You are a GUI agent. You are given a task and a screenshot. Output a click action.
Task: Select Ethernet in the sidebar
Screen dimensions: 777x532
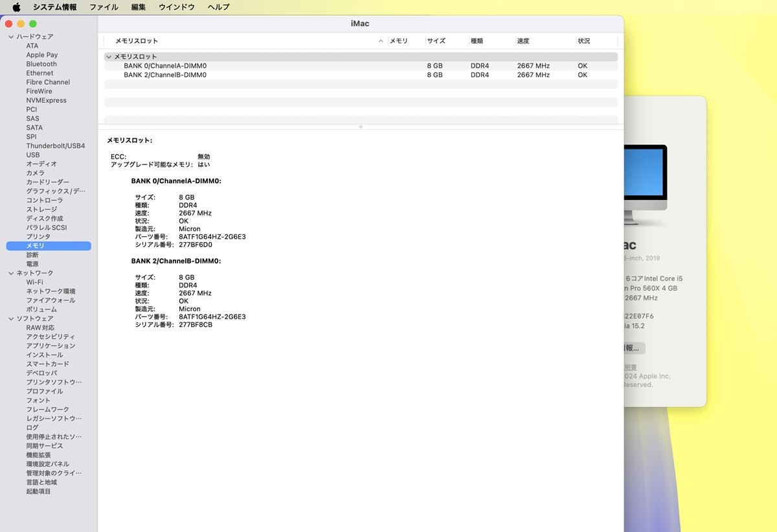[x=40, y=73]
